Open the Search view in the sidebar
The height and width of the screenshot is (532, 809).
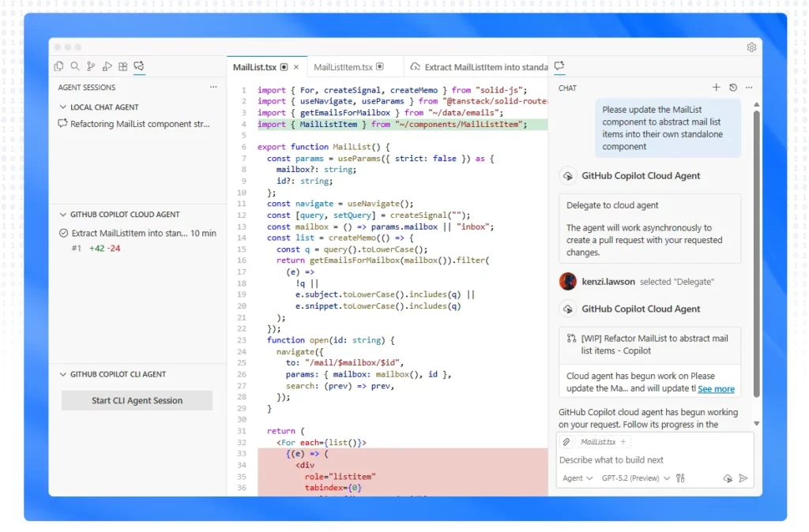[x=75, y=66]
